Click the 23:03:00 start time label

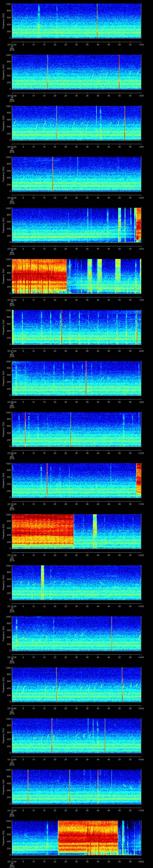[x=12, y=147]
